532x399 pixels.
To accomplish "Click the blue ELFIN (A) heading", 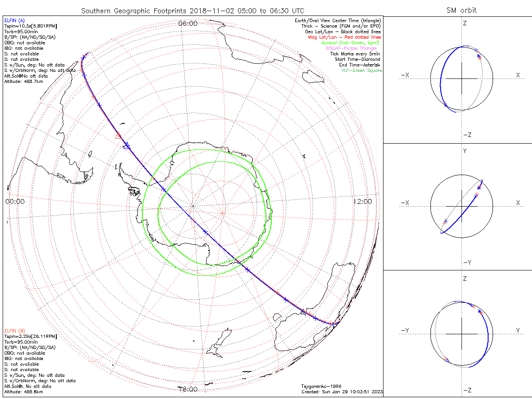I will click(15, 20).
